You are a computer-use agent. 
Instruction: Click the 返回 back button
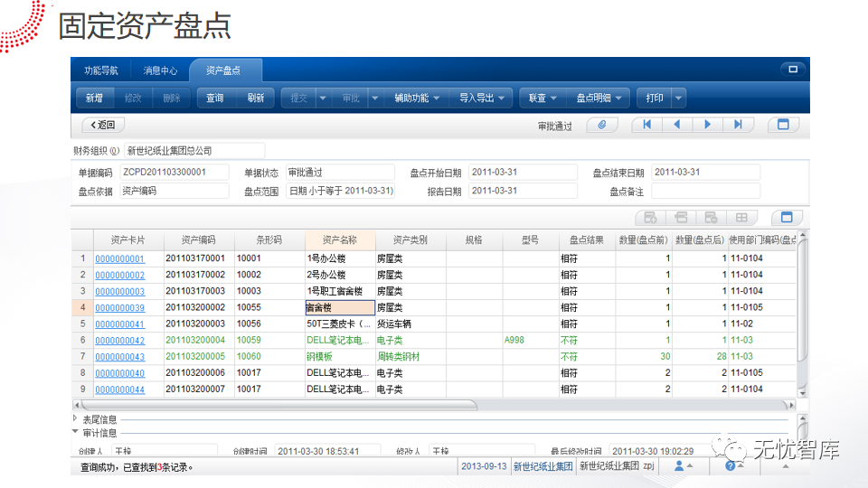[x=103, y=125]
